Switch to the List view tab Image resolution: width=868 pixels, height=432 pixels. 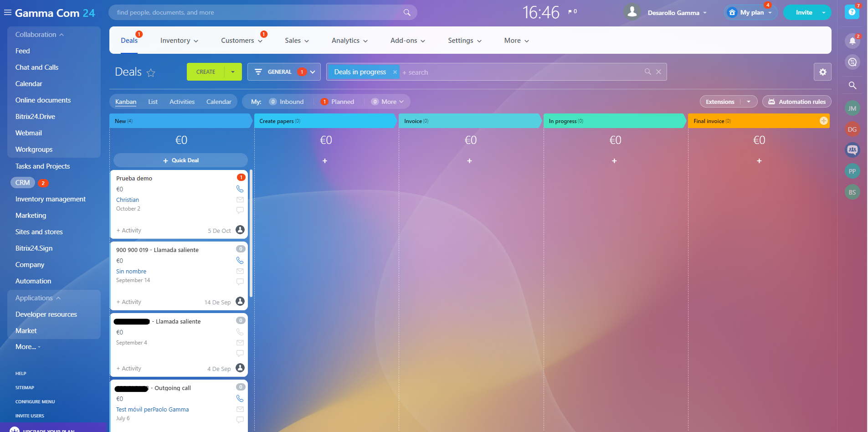153,102
